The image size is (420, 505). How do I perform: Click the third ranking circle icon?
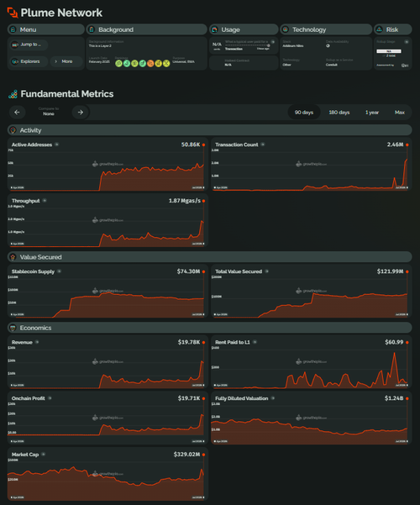point(134,64)
